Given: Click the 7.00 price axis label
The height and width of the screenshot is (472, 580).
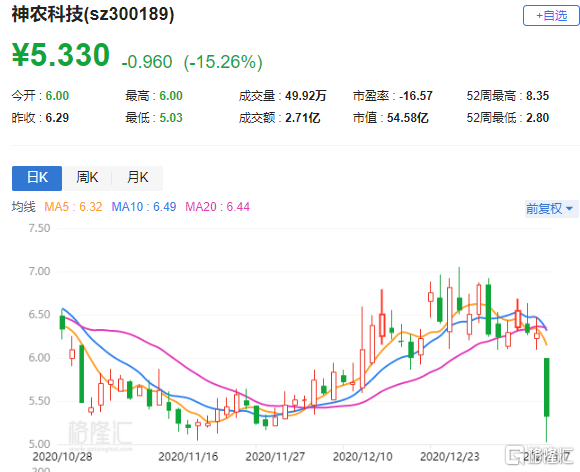Looking at the screenshot, I should tap(39, 272).
